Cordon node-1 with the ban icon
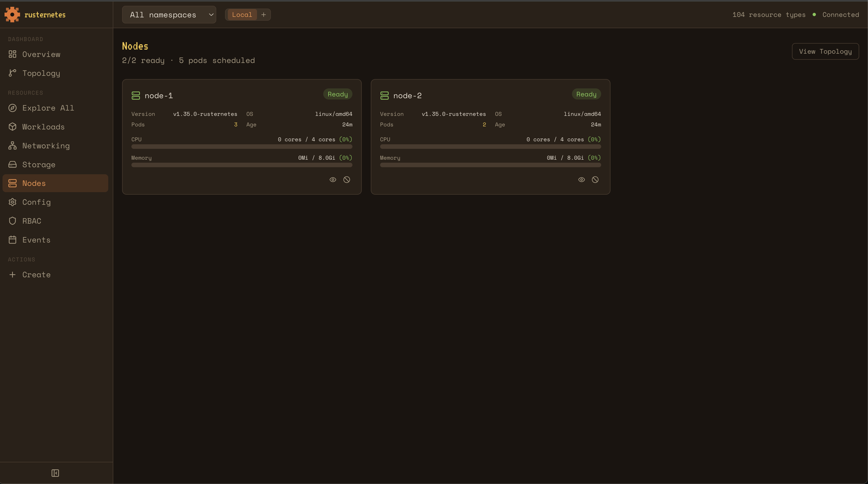The image size is (868, 484). tap(346, 180)
